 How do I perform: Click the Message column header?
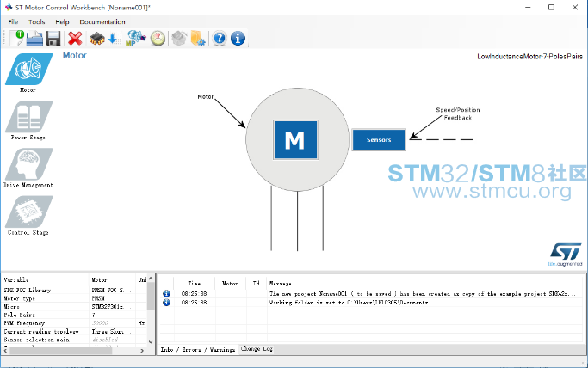[x=281, y=282]
